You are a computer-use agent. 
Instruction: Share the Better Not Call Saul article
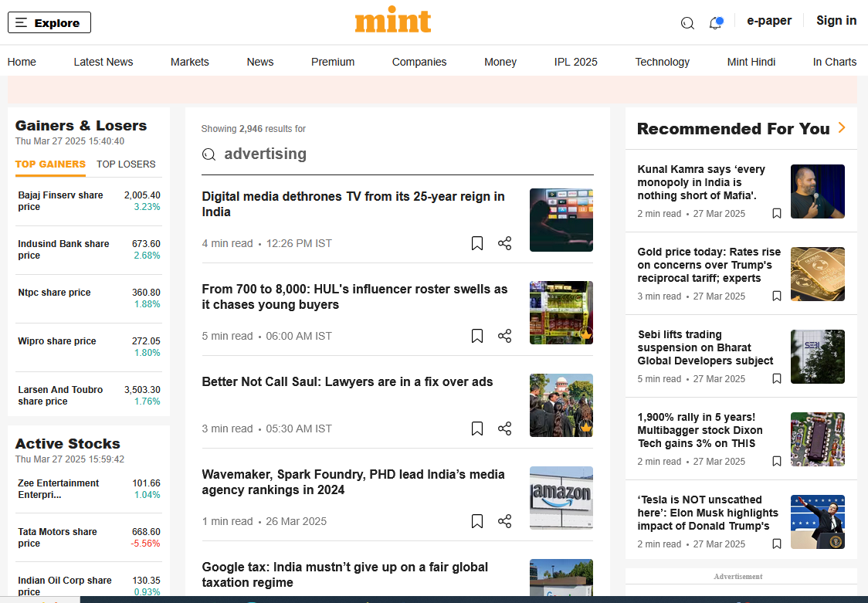[504, 429]
